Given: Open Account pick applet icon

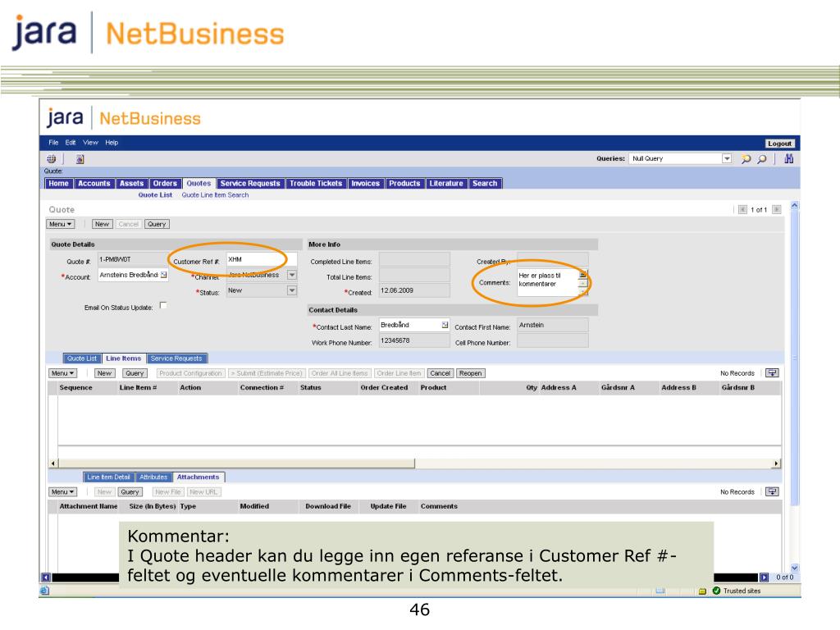Looking at the screenshot, I should (x=164, y=275).
